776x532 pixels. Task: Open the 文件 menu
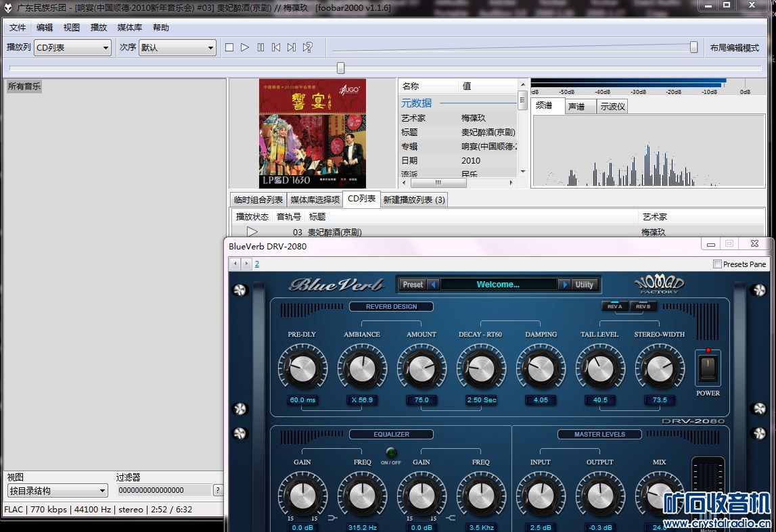[18, 27]
